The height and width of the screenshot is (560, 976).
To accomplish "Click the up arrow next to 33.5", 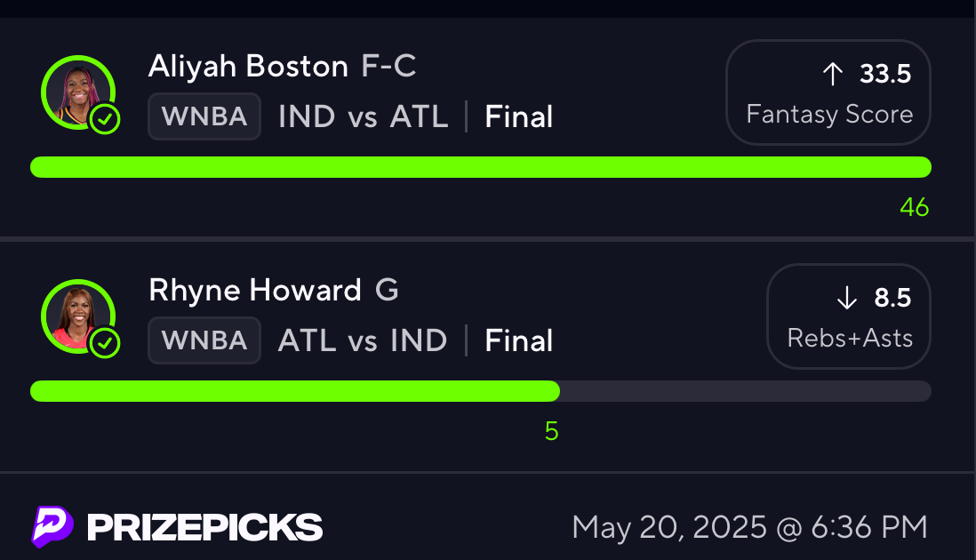I will click(832, 74).
